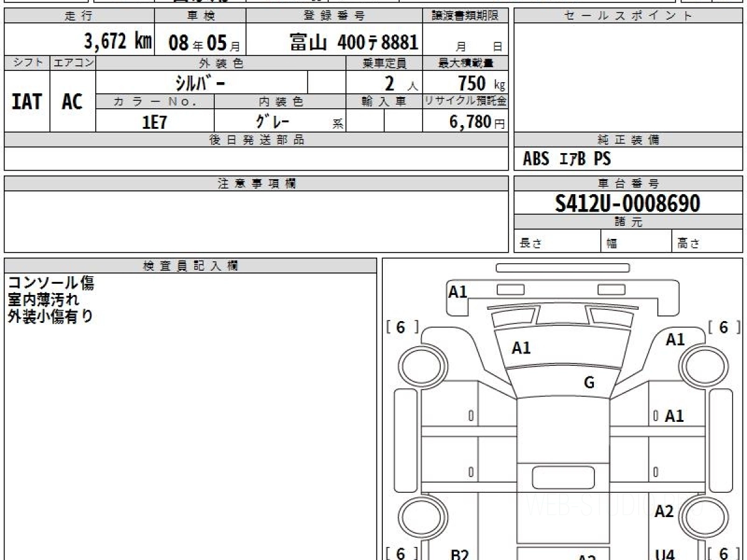The height and width of the screenshot is (560, 747).
Task: Click the 高さ dimension cell
Action: pos(708,241)
